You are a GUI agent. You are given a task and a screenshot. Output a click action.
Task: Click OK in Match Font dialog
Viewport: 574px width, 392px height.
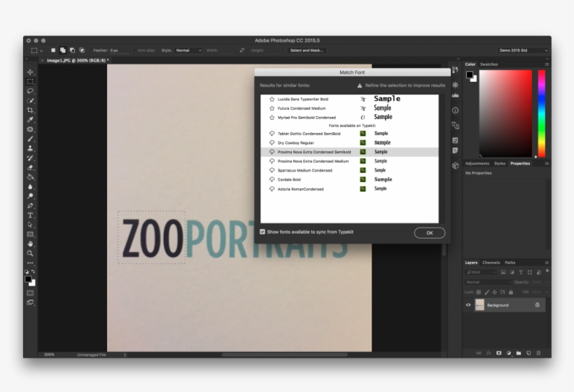click(x=429, y=233)
